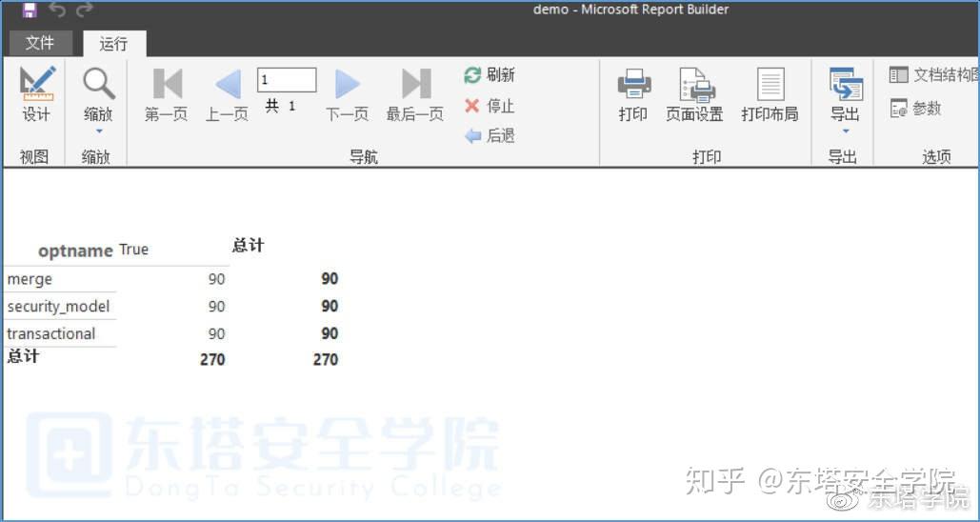Click the bold grand total 270
This screenshot has width=980, height=522.
click(326, 359)
